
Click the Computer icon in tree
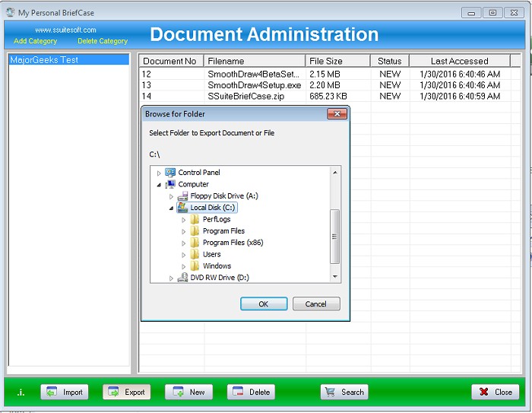tap(170, 184)
